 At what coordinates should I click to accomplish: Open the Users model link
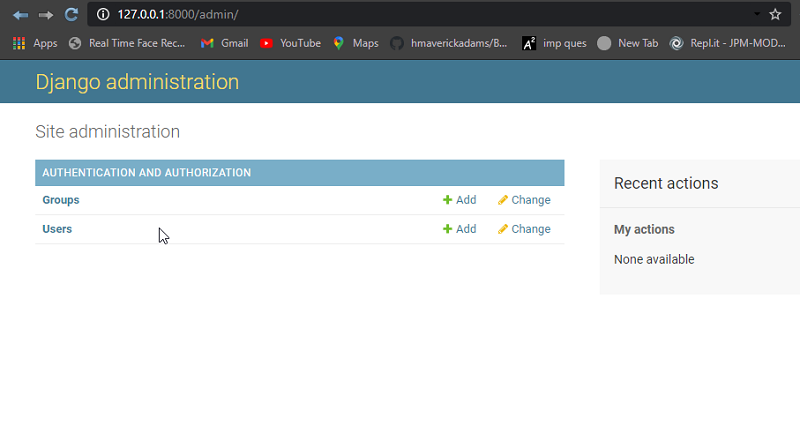(x=57, y=229)
